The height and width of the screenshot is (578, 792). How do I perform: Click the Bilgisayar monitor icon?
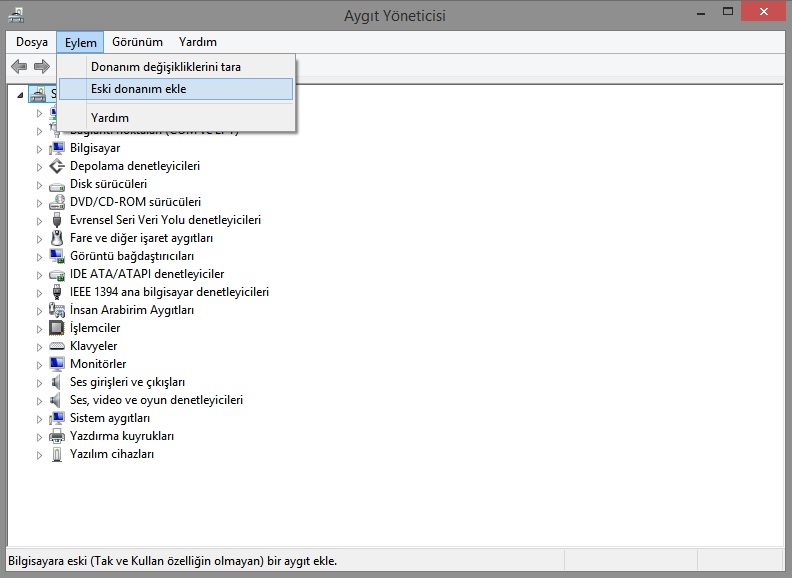(x=57, y=148)
